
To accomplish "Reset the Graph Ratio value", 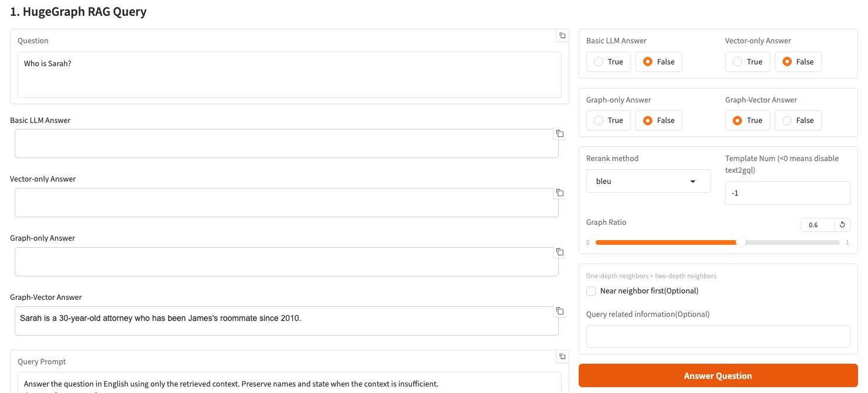I will point(842,225).
